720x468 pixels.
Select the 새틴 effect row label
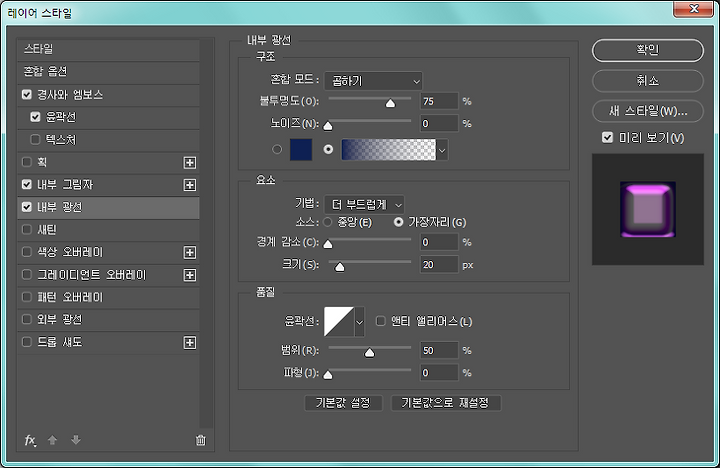pos(47,230)
